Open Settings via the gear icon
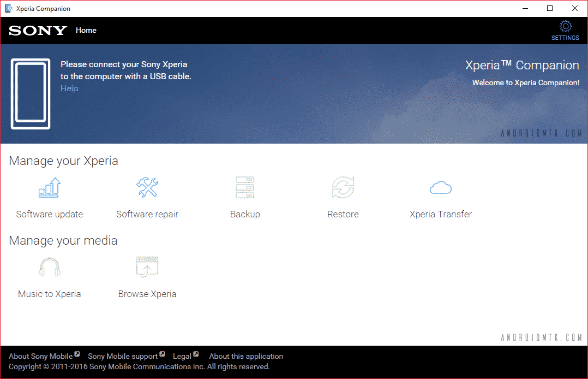Viewport: 588px width, 379px height. point(565,27)
